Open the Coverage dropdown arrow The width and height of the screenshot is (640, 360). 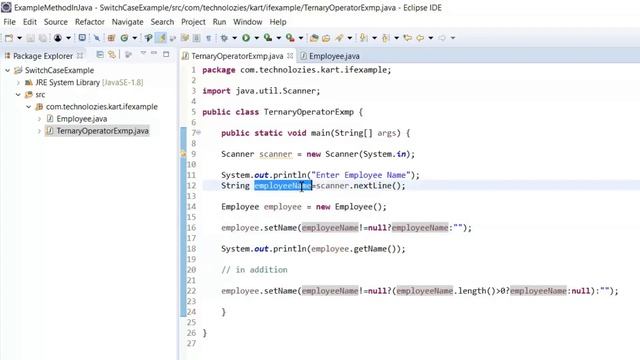(279, 38)
